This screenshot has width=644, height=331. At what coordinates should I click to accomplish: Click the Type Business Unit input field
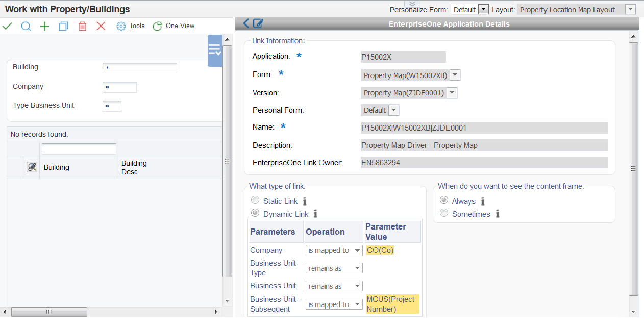click(112, 106)
